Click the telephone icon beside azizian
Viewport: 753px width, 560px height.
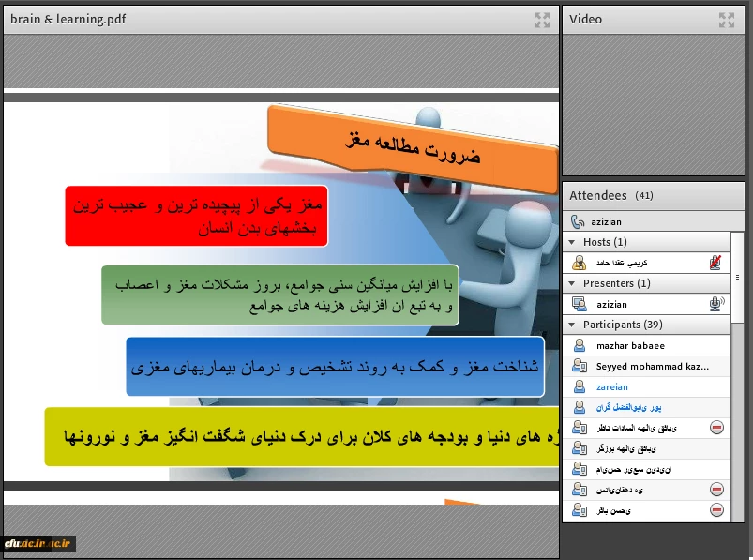click(x=575, y=221)
